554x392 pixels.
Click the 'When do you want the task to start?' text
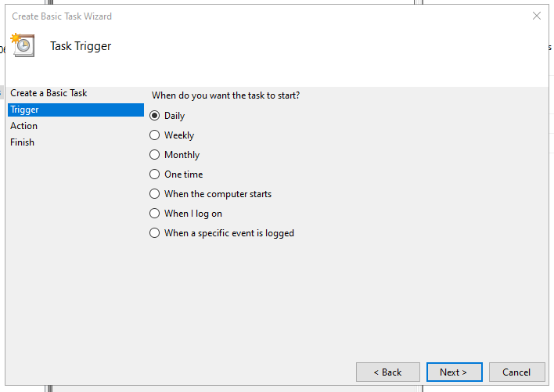coord(226,95)
